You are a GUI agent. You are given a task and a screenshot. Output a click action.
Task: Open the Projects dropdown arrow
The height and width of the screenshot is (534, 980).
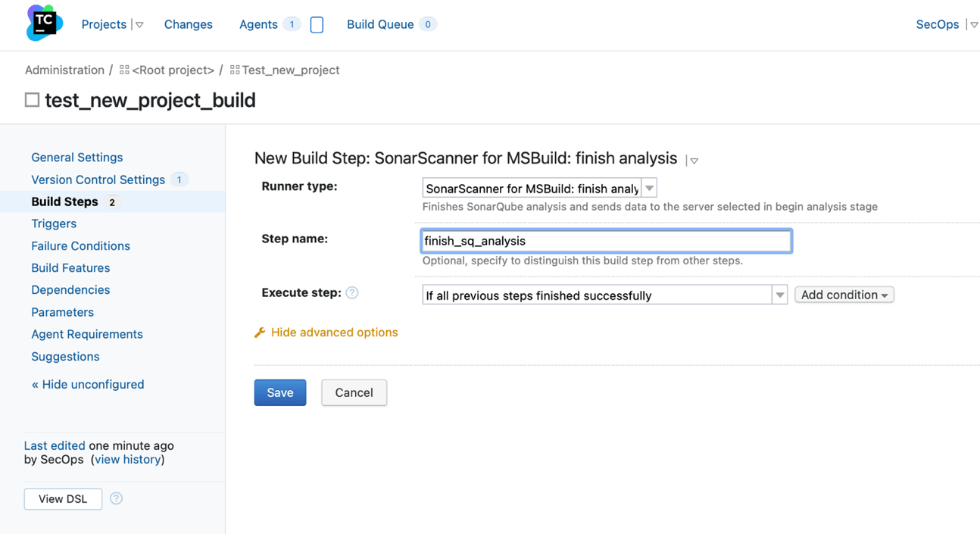[139, 25]
